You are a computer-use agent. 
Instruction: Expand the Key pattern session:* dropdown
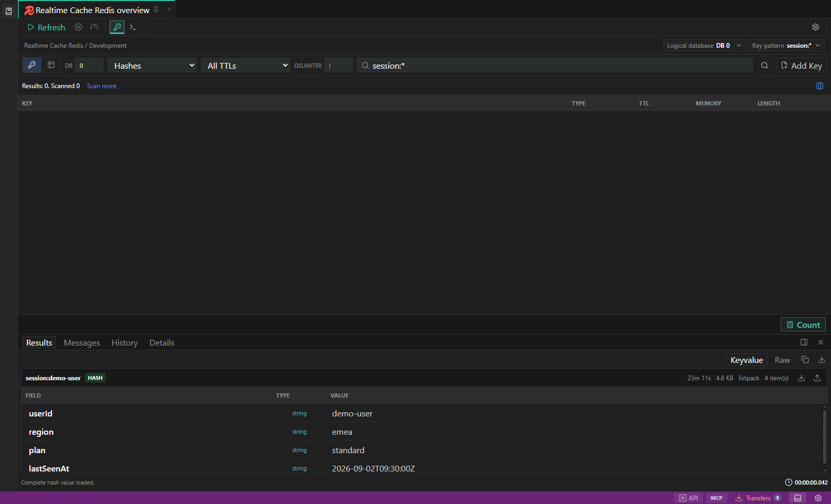pyautogui.click(x=786, y=46)
